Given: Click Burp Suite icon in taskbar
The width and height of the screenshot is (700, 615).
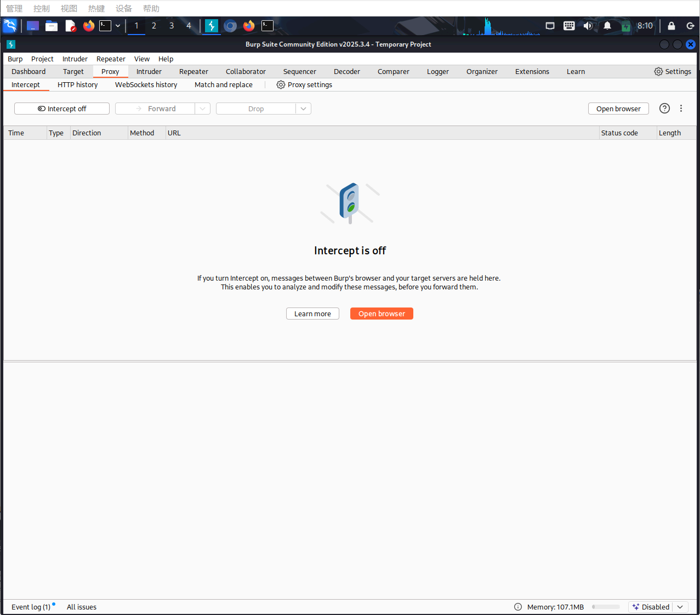Looking at the screenshot, I should [x=212, y=26].
